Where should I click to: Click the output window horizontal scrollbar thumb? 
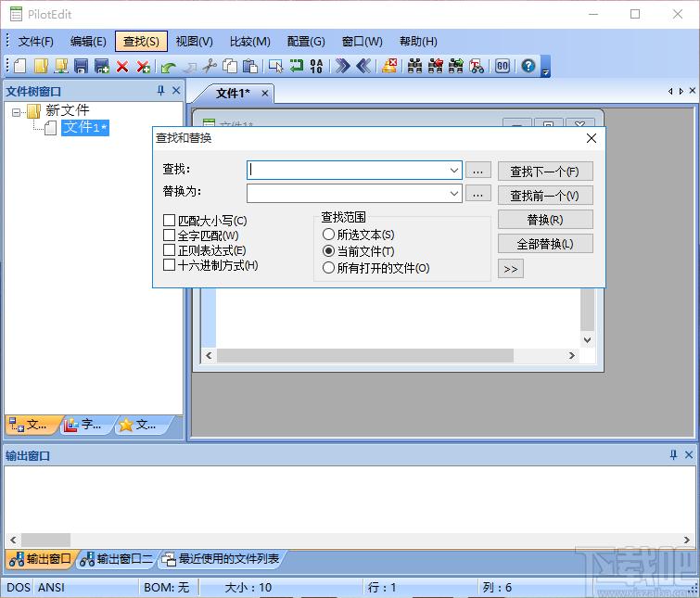[45, 540]
